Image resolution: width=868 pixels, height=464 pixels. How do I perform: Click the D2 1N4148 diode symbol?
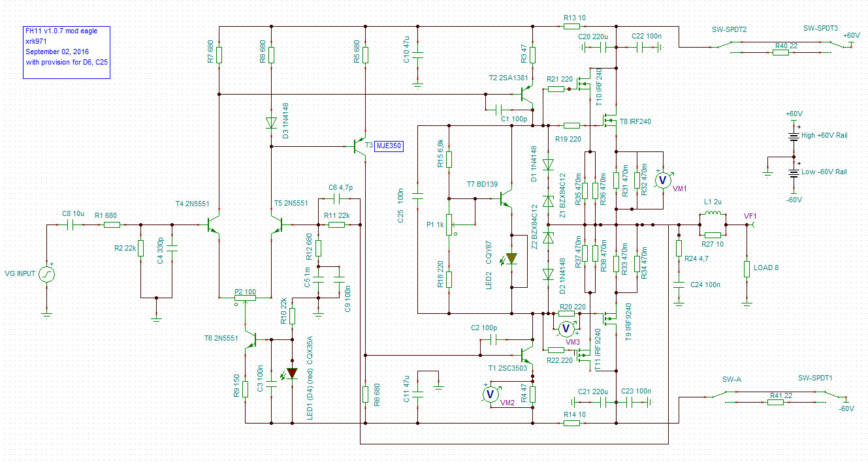[548, 275]
